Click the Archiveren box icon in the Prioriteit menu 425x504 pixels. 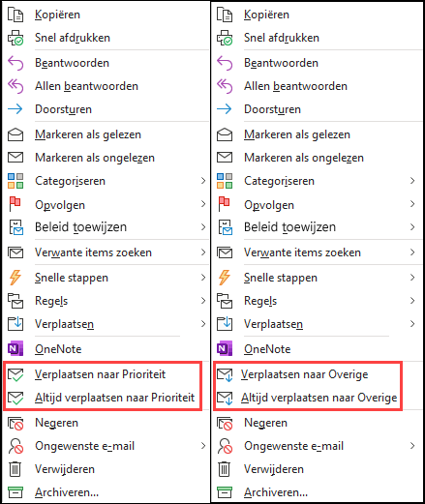pos(15,492)
